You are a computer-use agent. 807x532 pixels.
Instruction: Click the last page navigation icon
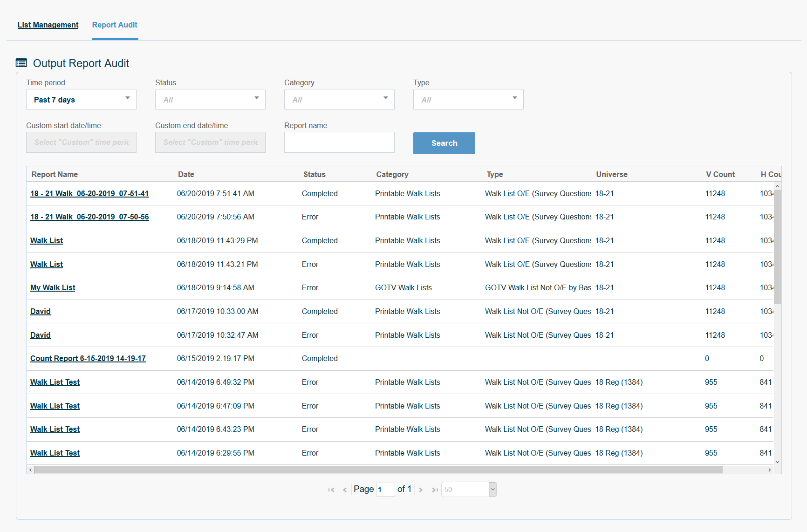[x=434, y=489]
